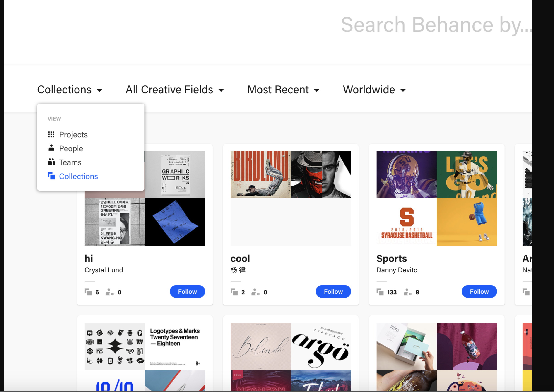
Task: Open the Most Recent sort dropdown
Action: 283,90
